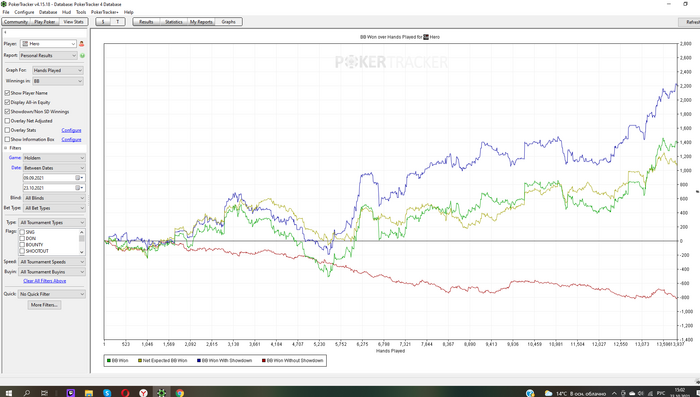This screenshot has width=700, height=397.
Task: Toggle Show Player Name checkbox
Action: click(7, 93)
